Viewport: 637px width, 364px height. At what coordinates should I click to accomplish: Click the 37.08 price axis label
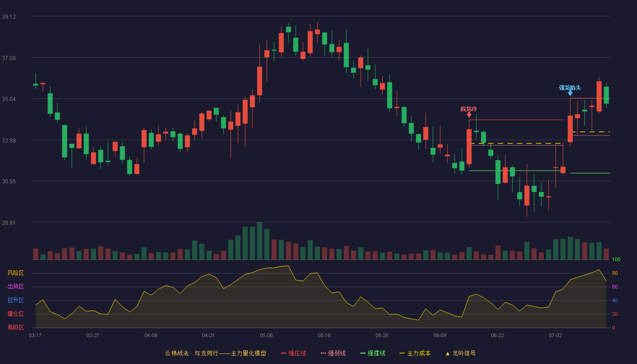point(9,58)
